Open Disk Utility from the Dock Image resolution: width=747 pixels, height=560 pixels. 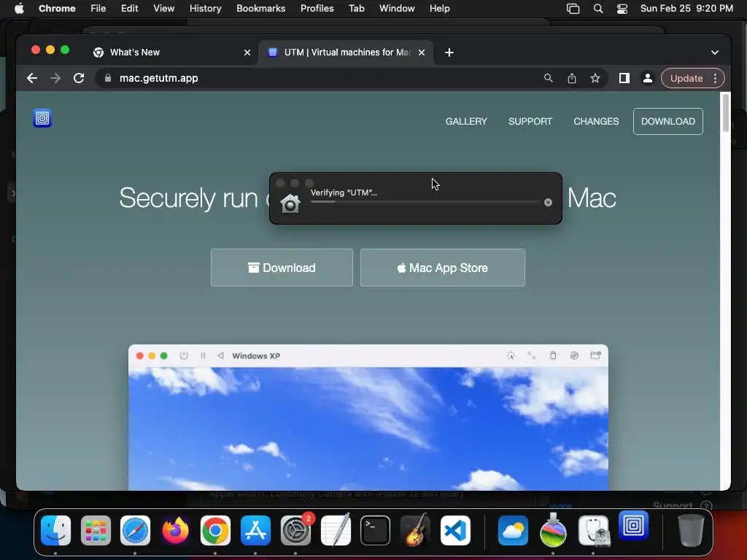point(594,530)
